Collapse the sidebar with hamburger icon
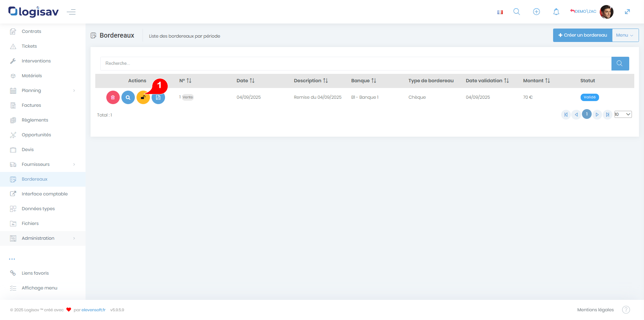This screenshot has width=644, height=320. coord(71,12)
